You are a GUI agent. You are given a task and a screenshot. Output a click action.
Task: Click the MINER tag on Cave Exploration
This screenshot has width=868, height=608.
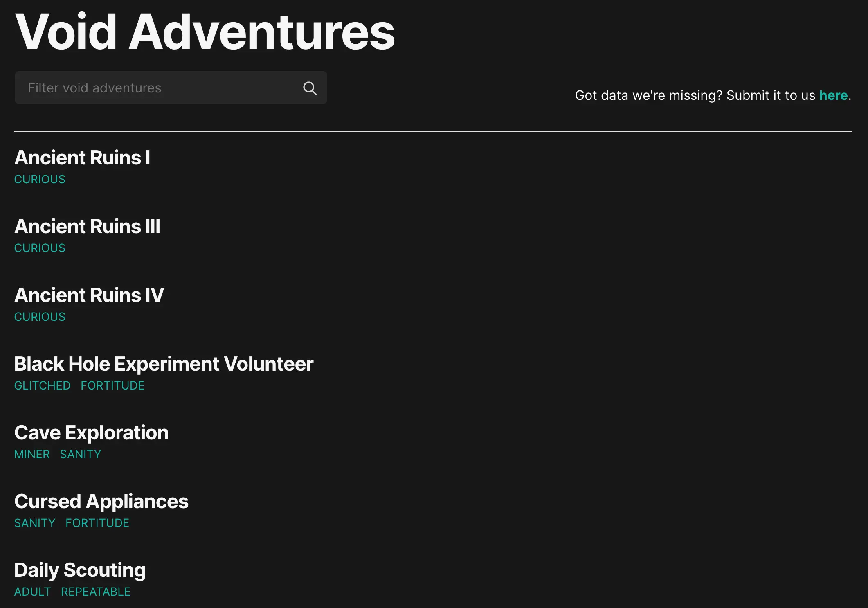31,454
